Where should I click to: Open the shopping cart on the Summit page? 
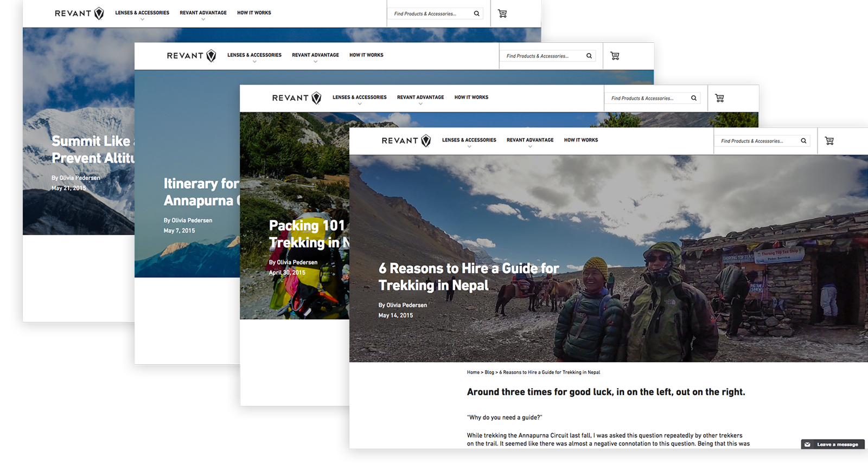pyautogui.click(x=502, y=14)
